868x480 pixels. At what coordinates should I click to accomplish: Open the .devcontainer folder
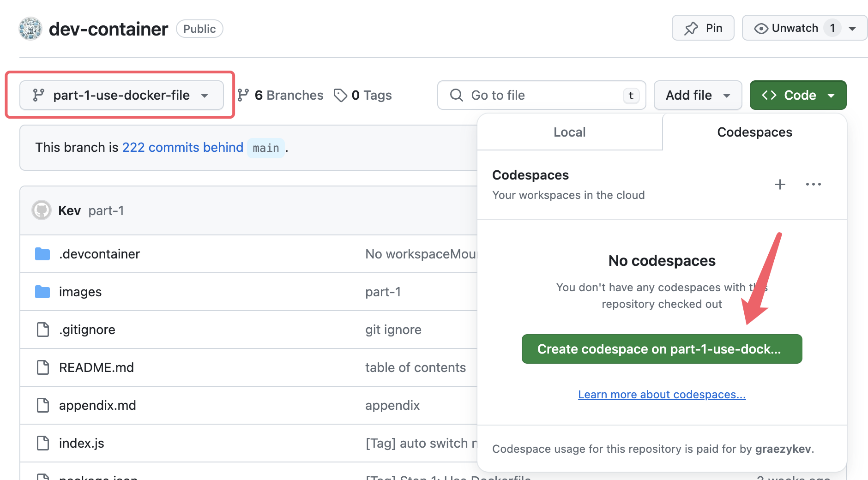[x=99, y=254]
